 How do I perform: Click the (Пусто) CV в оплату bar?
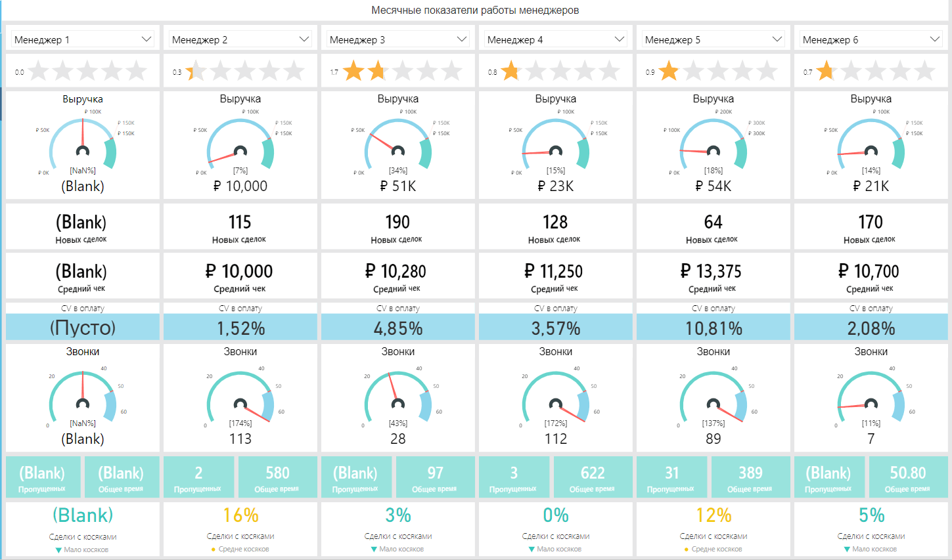[x=83, y=327]
